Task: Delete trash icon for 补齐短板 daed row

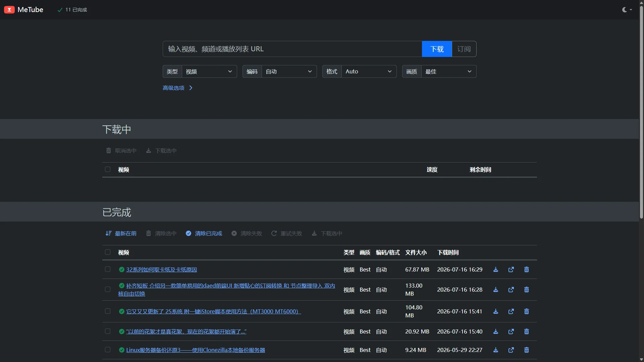Action: [x=527, y=290]
